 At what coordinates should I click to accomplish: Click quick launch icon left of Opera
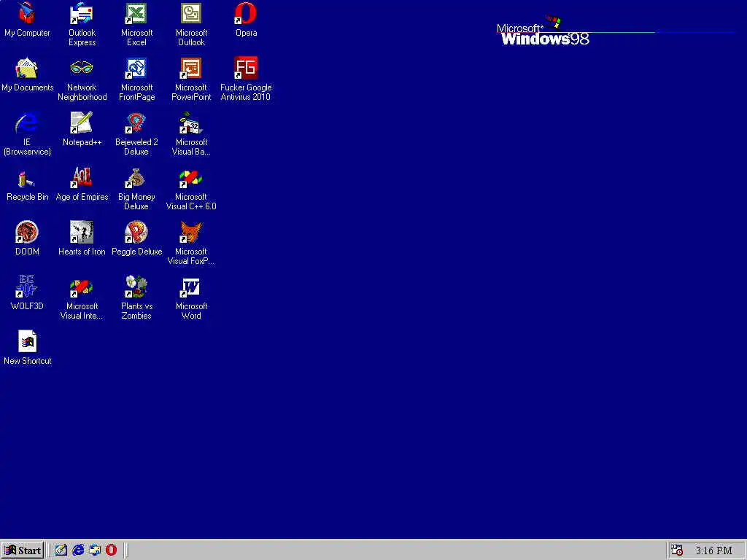pos(95,550)
